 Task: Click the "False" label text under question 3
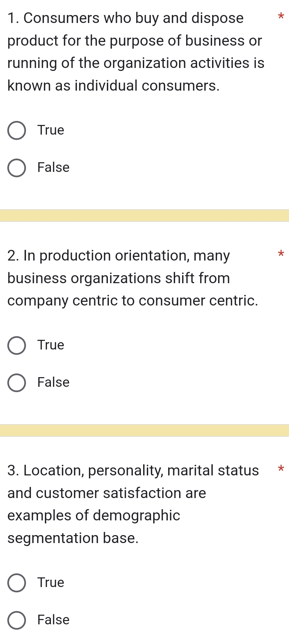[53, 620]
